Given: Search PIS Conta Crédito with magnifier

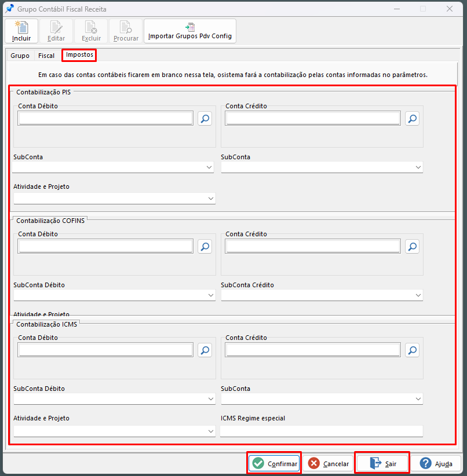Looking at the screenshot, I should coord(413,118).
